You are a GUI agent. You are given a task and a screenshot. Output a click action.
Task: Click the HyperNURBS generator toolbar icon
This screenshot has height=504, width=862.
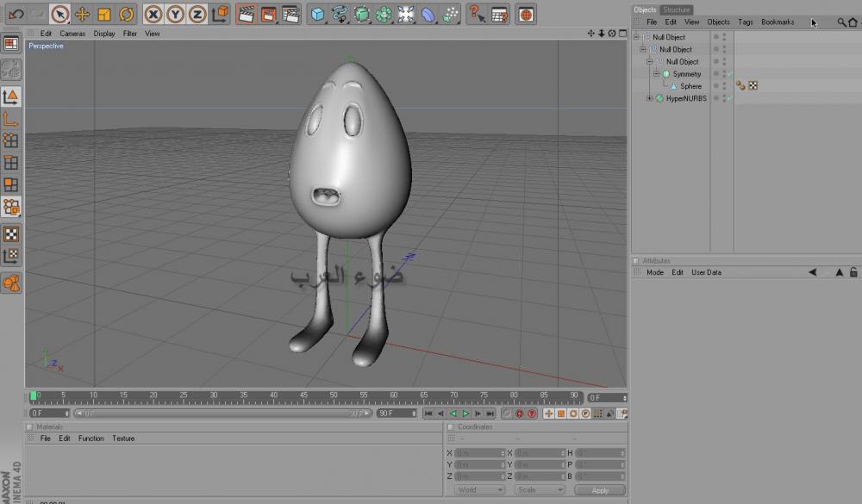(362, 14)
